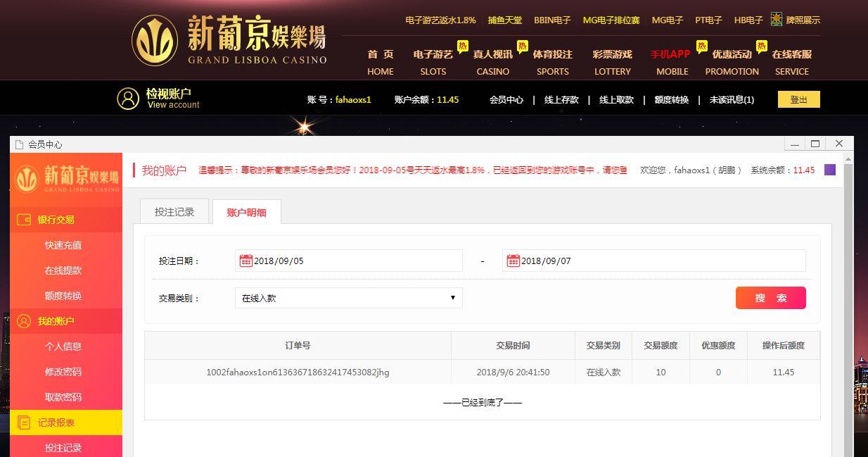Click the 我的账户 user icon in sidebar

(24, 321)
